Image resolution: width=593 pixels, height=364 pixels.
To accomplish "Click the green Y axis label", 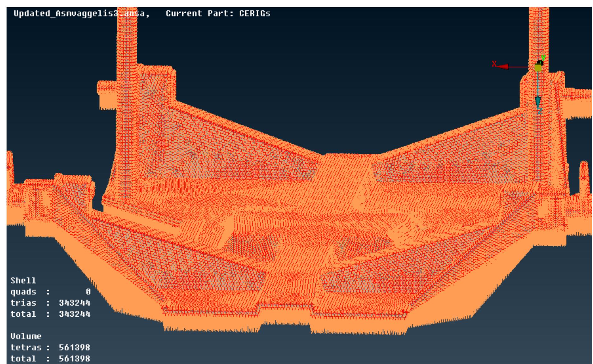I will coord(543,58).
